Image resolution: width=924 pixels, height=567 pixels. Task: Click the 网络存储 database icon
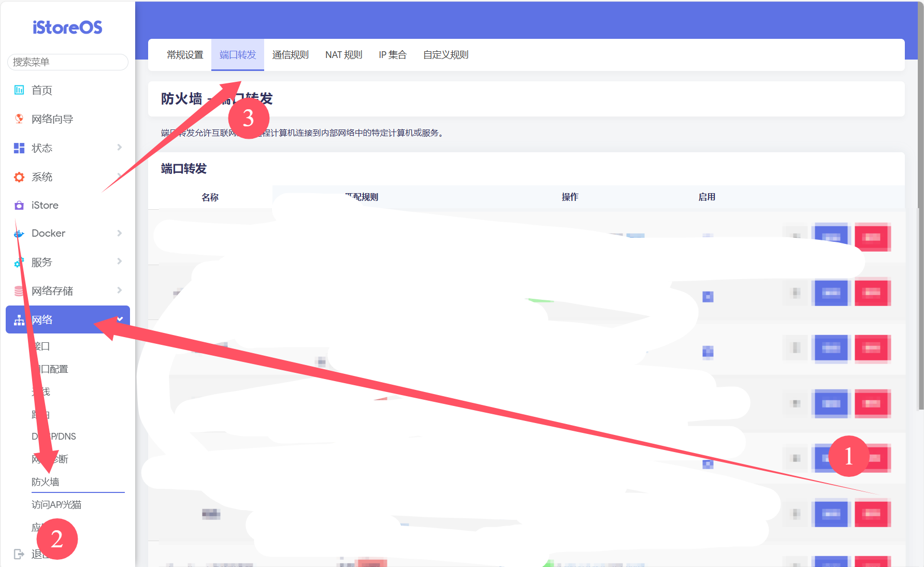19,291
